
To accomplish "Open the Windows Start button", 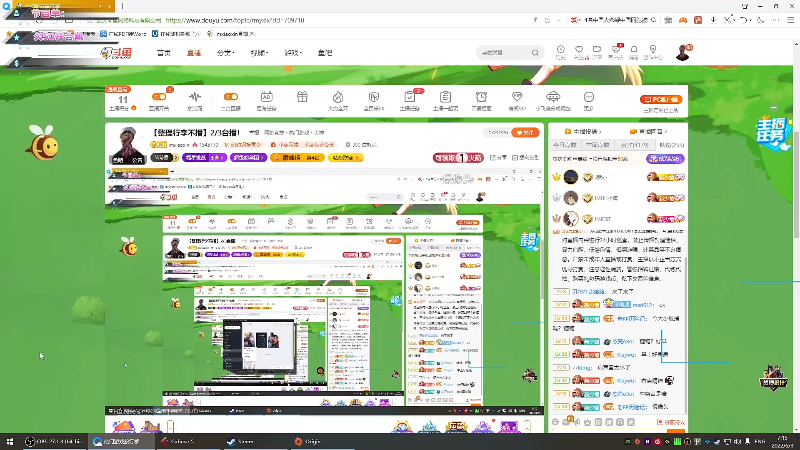I will (10, 441).
